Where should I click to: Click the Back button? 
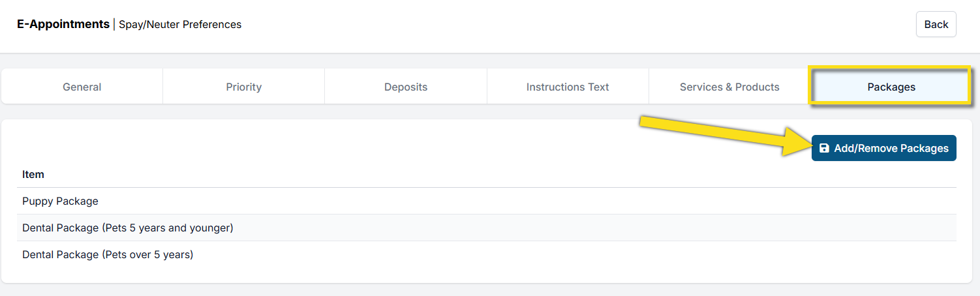936,24
